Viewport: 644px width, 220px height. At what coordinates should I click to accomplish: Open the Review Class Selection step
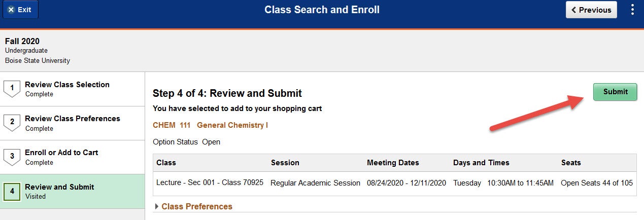73,89
